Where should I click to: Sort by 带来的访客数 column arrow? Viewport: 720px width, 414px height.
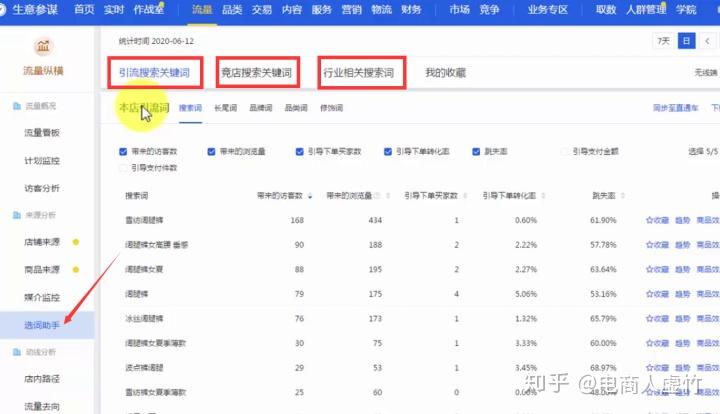310,196
